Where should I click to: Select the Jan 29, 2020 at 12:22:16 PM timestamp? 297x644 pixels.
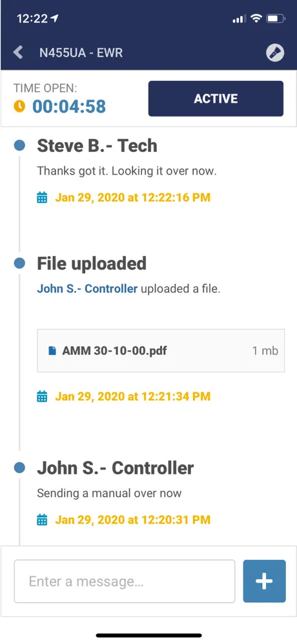click(133, 198)
